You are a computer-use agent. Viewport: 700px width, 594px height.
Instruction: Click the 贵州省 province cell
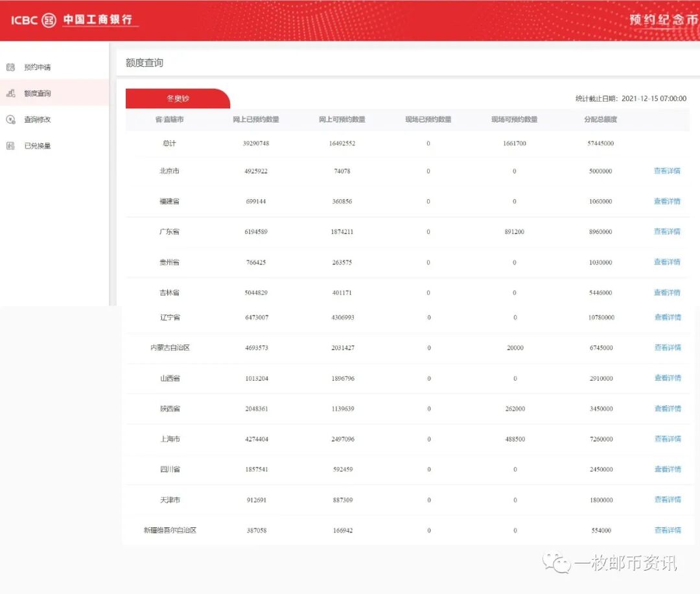pyautogui.click(x=169, y=262)
